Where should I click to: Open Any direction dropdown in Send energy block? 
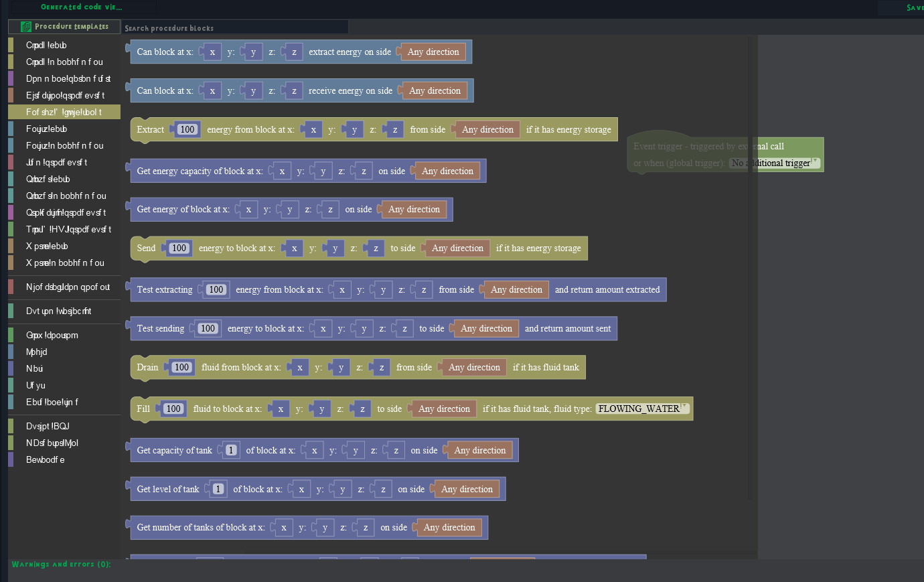click(x=457, y=248)
